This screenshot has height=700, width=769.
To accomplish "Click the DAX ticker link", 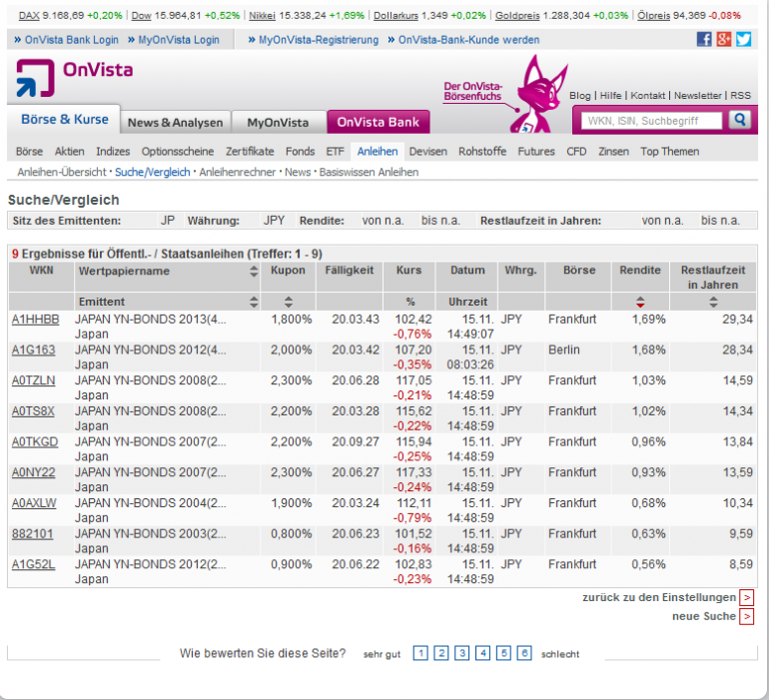I will 29,16.
